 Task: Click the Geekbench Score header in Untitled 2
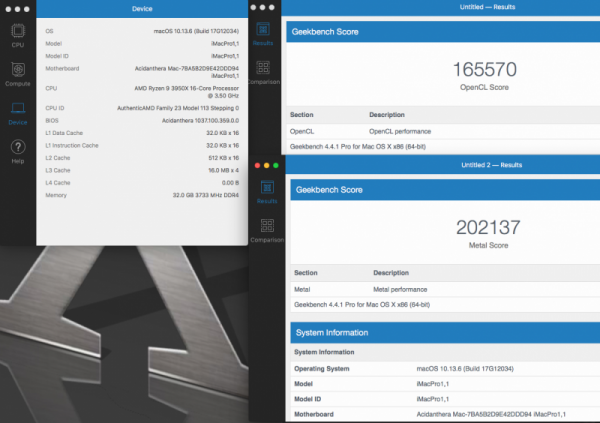tap(445, 190)
